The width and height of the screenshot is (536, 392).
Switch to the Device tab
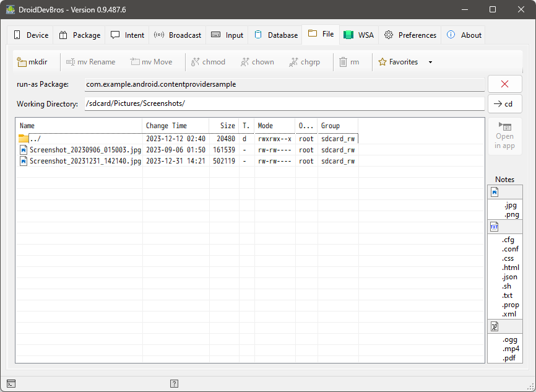click(x=31, y=35)
